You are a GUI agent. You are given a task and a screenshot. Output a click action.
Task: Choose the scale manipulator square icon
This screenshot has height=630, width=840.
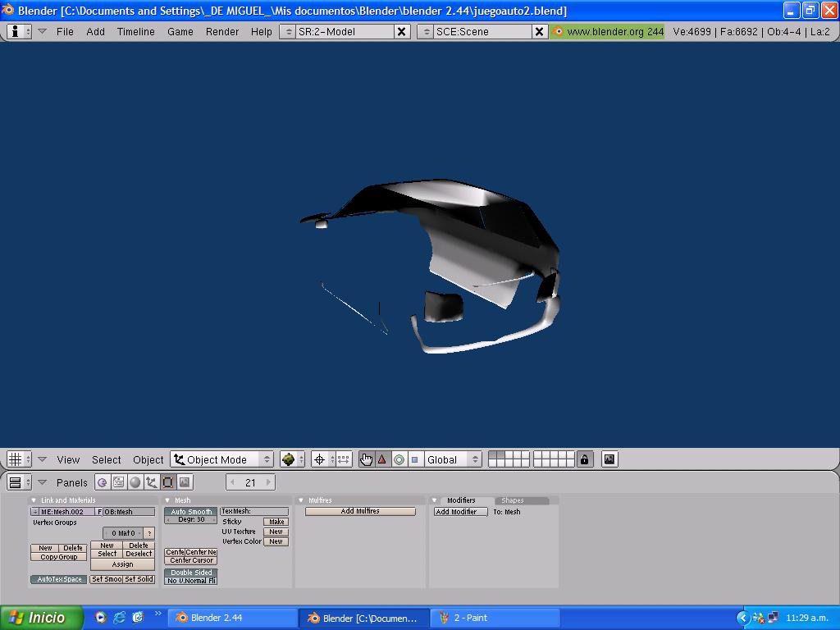coord(414,459)
